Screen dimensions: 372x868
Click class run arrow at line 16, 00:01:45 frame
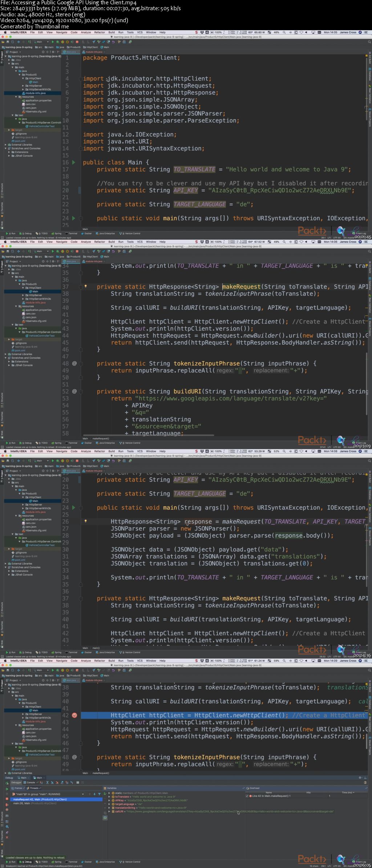[74, 163]
